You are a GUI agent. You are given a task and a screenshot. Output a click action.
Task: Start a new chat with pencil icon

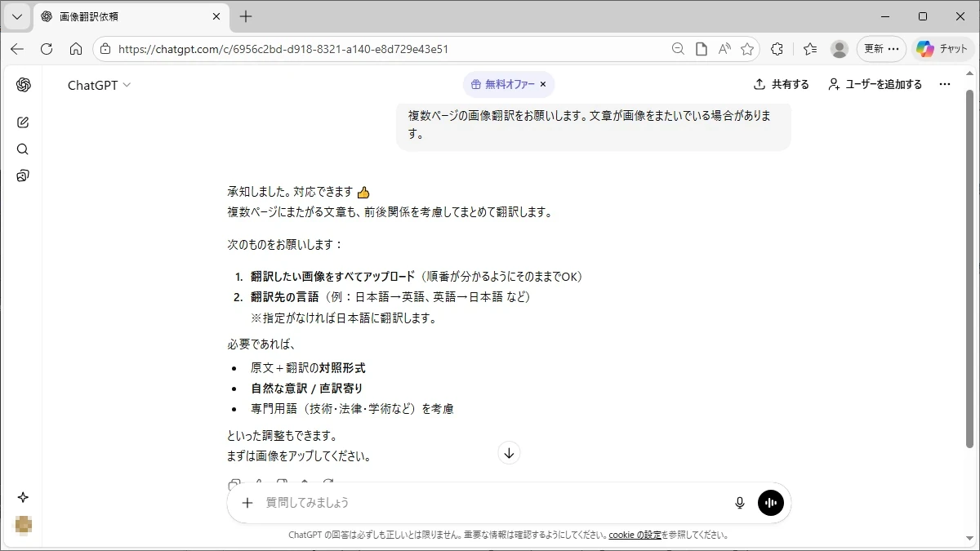click(23, 122)
